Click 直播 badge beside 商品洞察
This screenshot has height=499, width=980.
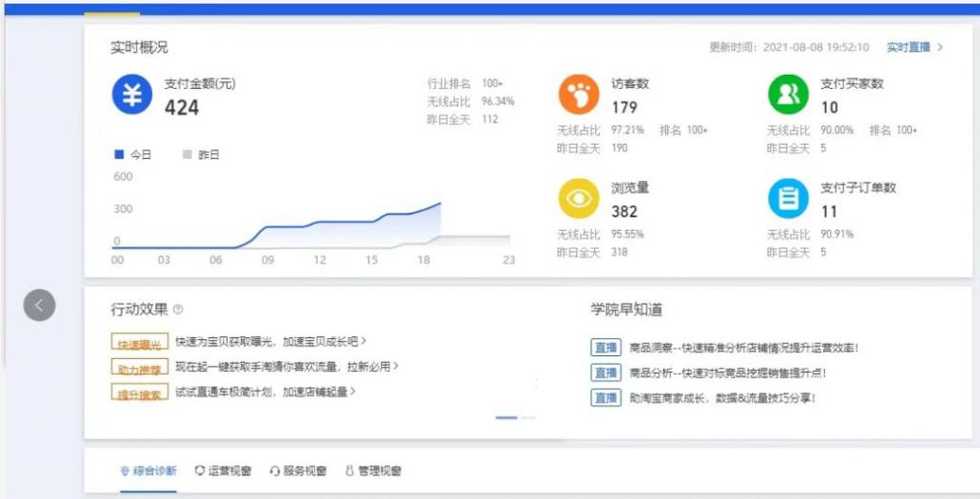click(606, 348)
